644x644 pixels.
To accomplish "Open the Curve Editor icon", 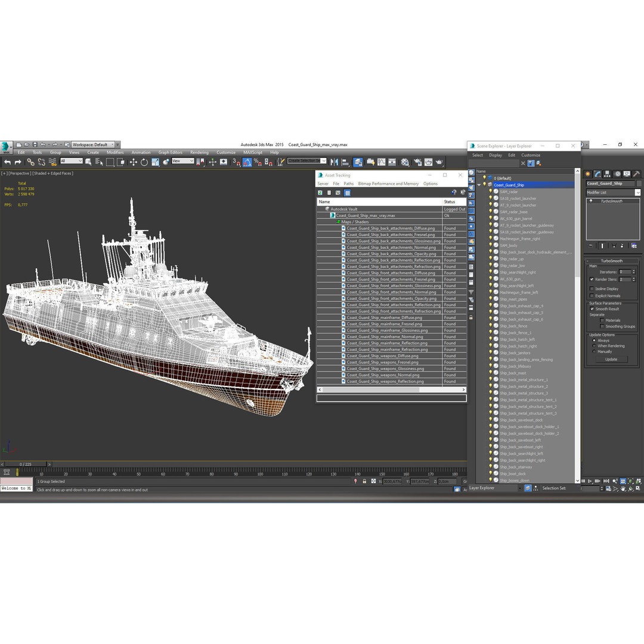I will point(381,162).
